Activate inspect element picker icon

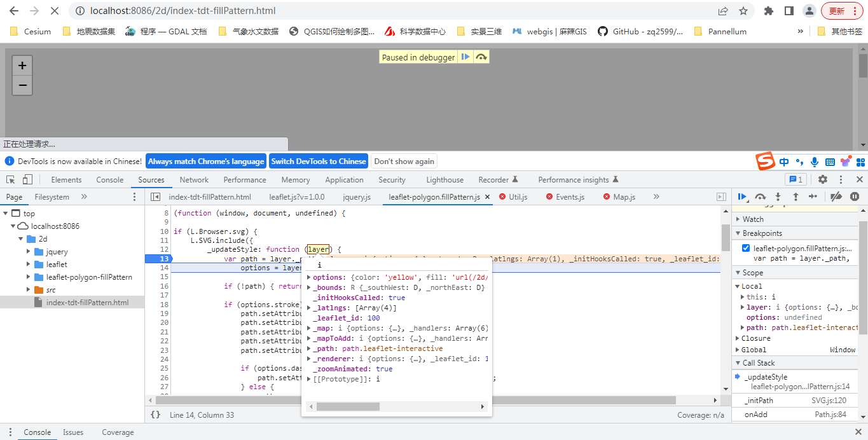(x=11, y=180)
